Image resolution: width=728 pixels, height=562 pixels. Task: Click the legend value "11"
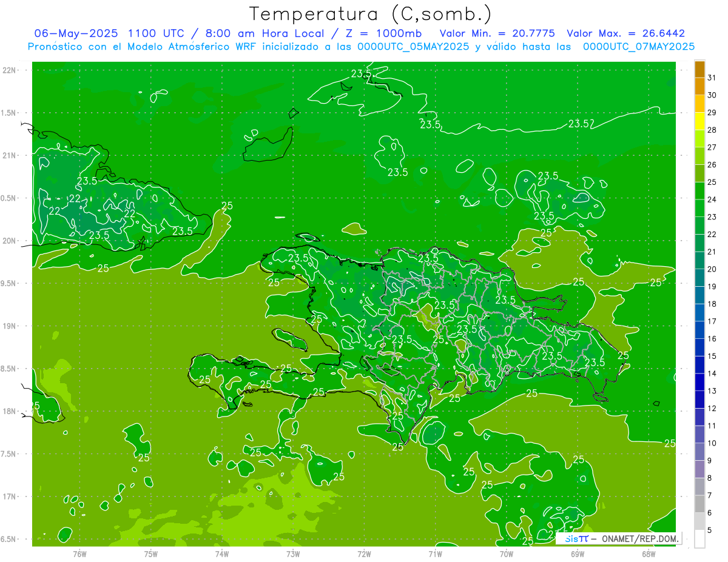(712, 426)
